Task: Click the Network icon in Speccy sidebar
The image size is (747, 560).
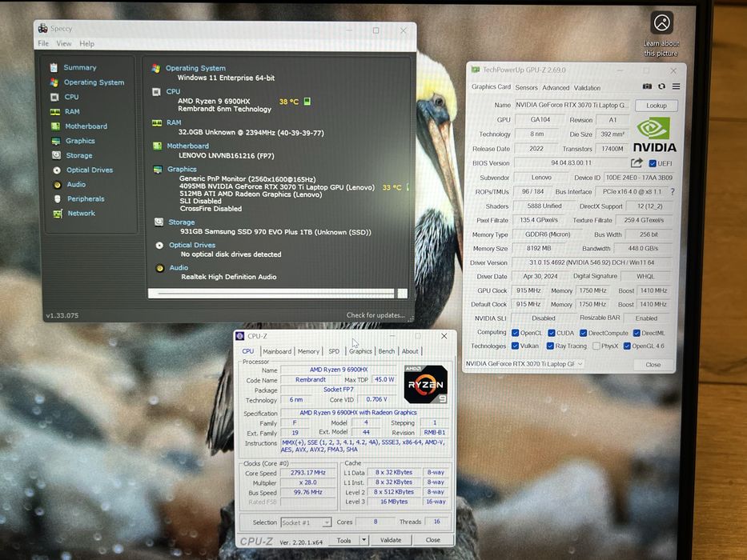Action: coord(58,214)
